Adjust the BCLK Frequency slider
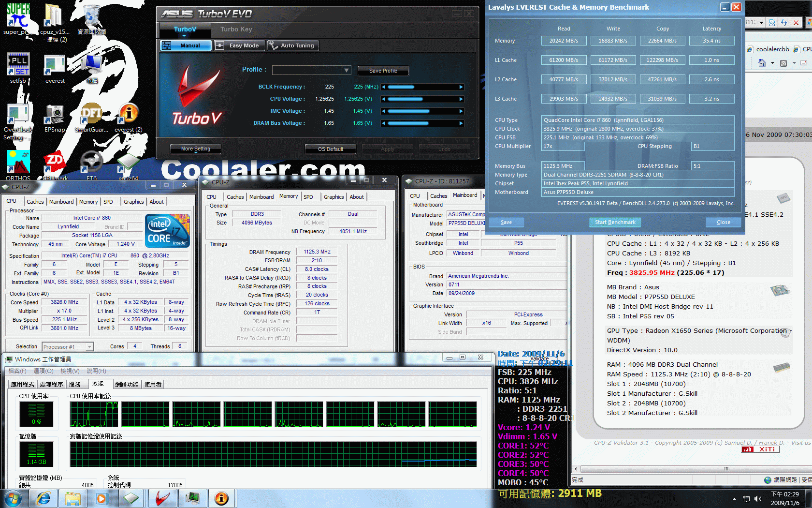 (422, 87)
